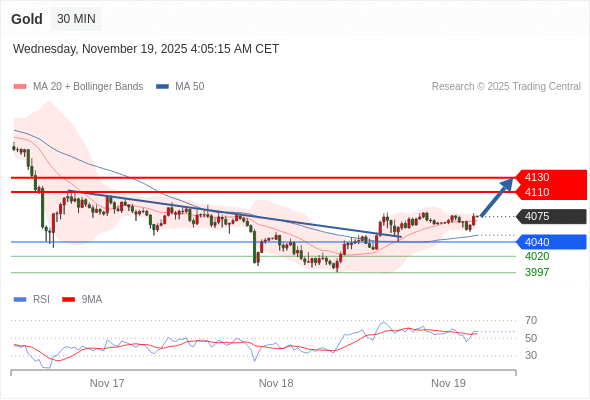The height and width of the screenshot is (400, 590).
Task: Click the 4075 current price tag
Action: coord(551,216)
